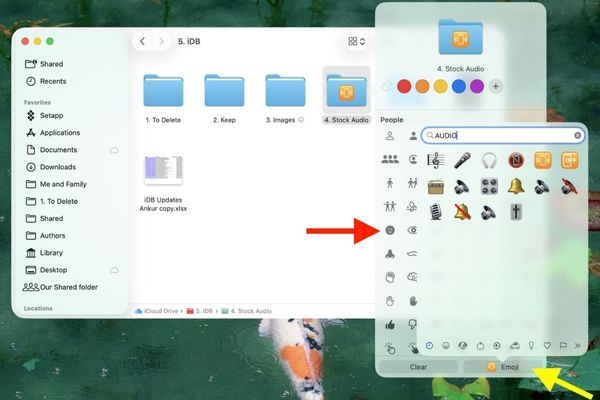Pick the golden bell emoji
Image resolution: width=600 pixels, height=400 pixels.
[516, 186]
